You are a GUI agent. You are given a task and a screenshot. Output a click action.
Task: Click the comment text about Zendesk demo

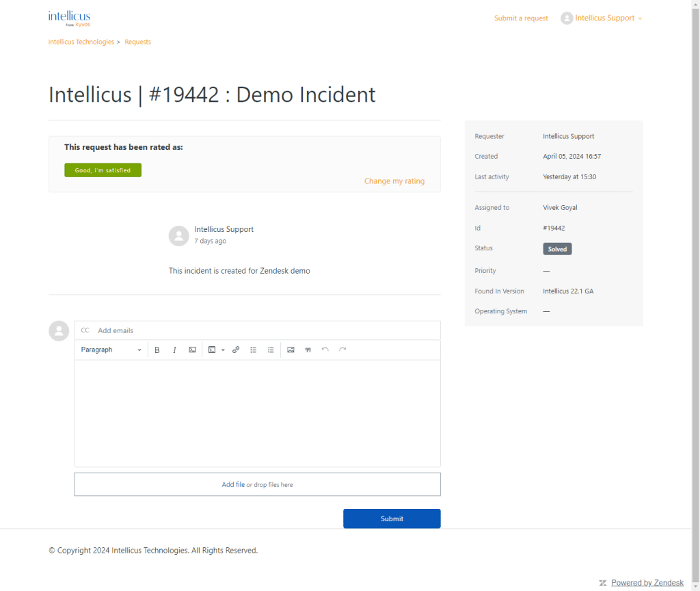point(239,271)
